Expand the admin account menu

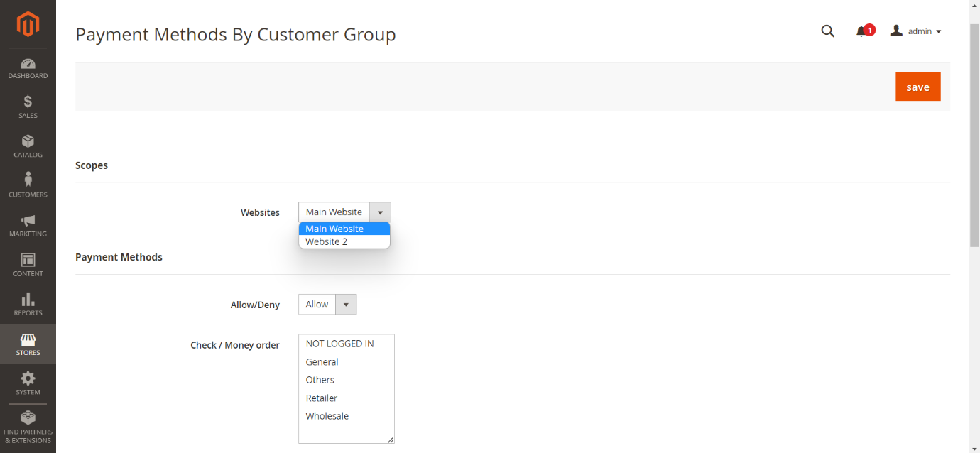point(916,31)
